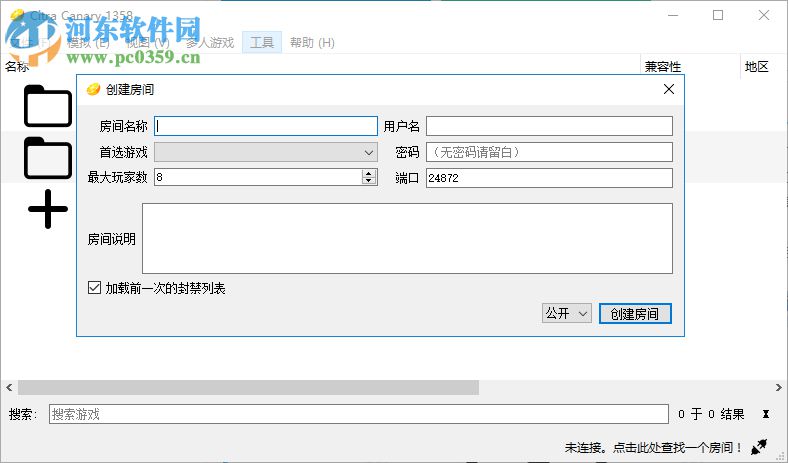Open the 公开 visibility dropdown
The height and width of the screenshot is (463, 788).
point(566,313)
